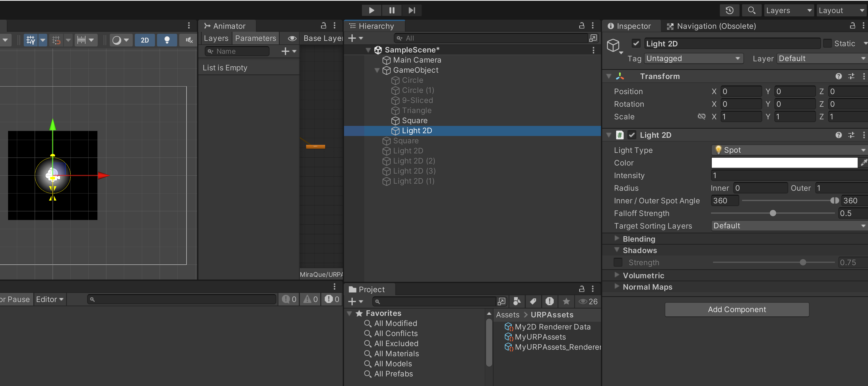
Task: Pick color with eyedropper icon
Action: [863, 163]
